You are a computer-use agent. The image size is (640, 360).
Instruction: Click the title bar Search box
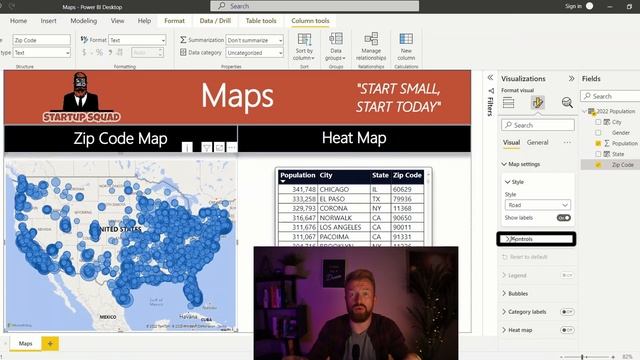pyautogui.click(x=314, y=6)
